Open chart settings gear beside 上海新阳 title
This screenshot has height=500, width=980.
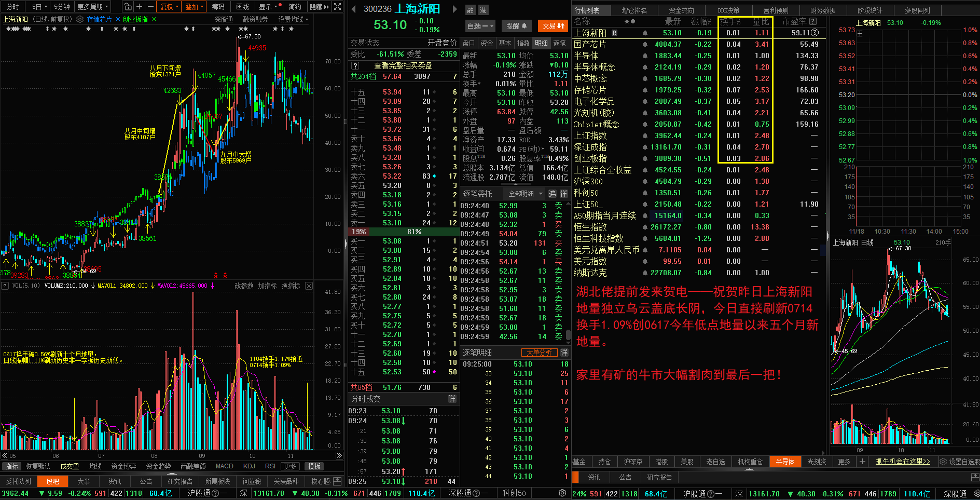tap(79, 19)
